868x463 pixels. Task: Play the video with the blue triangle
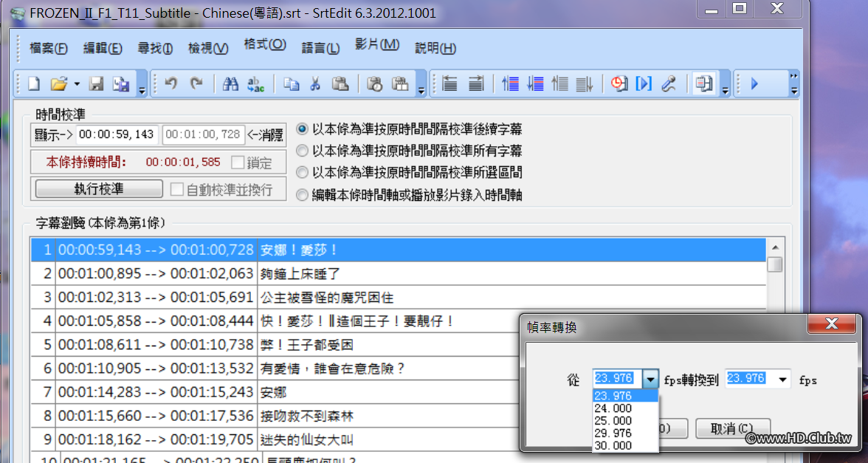click(x=754, y=84)
